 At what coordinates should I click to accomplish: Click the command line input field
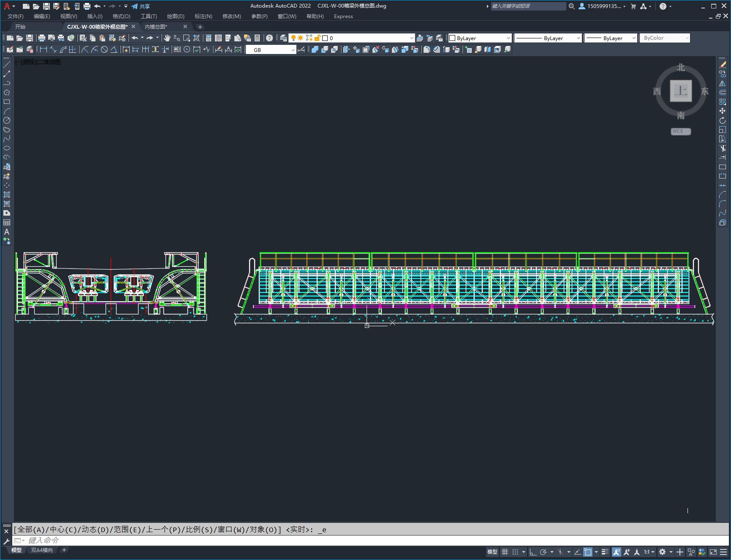pyautogui.click(x=372, y=541)
